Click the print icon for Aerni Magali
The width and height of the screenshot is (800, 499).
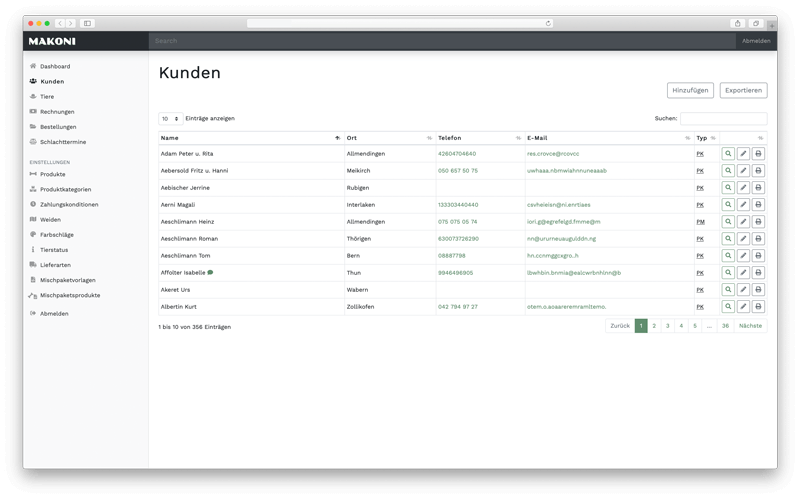tap(758, 205)
